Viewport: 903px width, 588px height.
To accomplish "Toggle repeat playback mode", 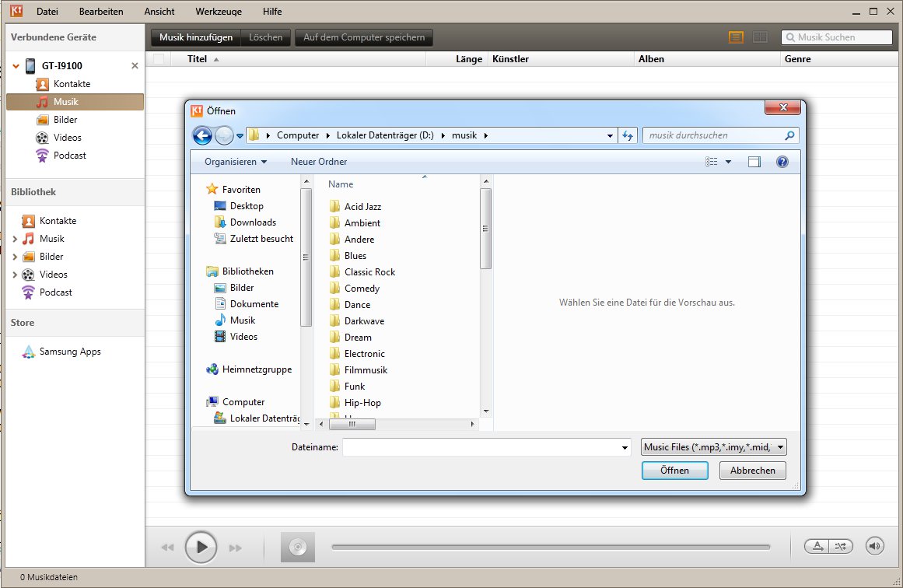I will (x=817, y=546).
